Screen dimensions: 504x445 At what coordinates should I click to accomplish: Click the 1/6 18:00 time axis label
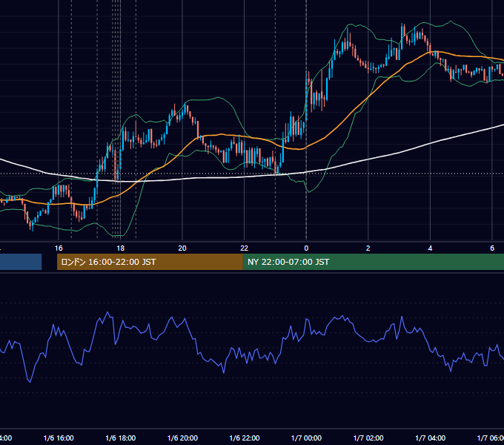point(121,438)
